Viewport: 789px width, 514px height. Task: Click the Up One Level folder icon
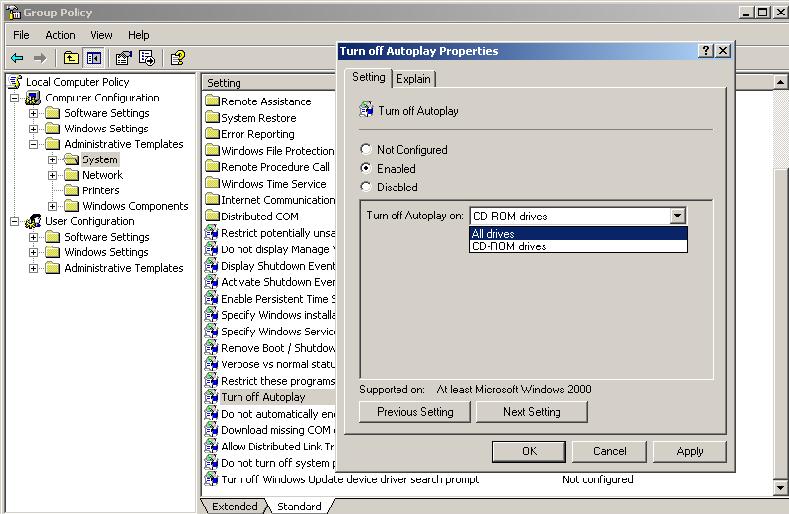(x=71, y=58)
